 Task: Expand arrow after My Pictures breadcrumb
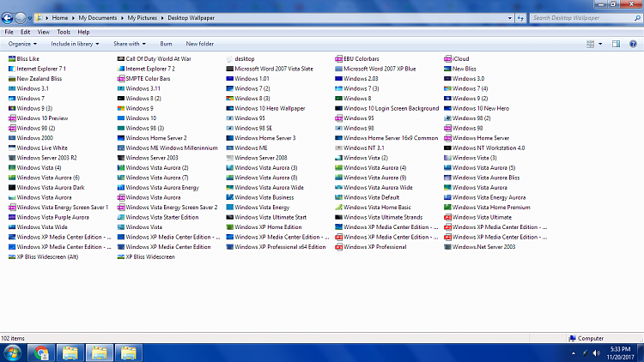[x=162, y=18]
